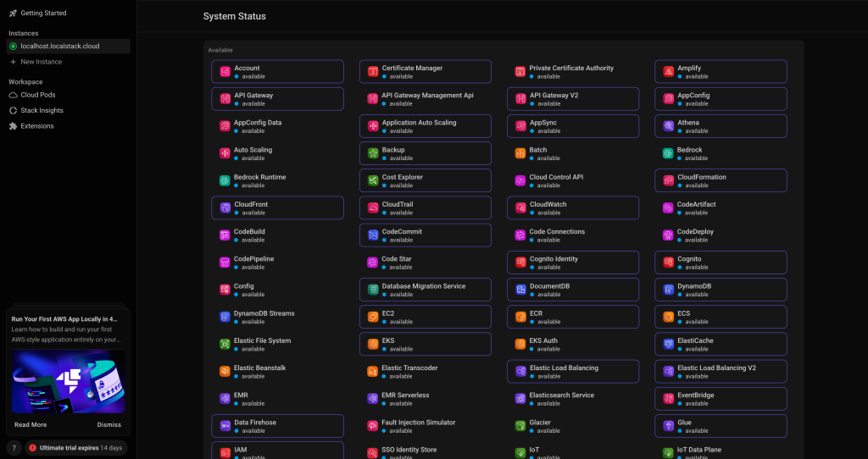Image resolution: width=868 pixels, height=459 pixels.
Task: Click the API Gateway icon
Action: (225, 99)
